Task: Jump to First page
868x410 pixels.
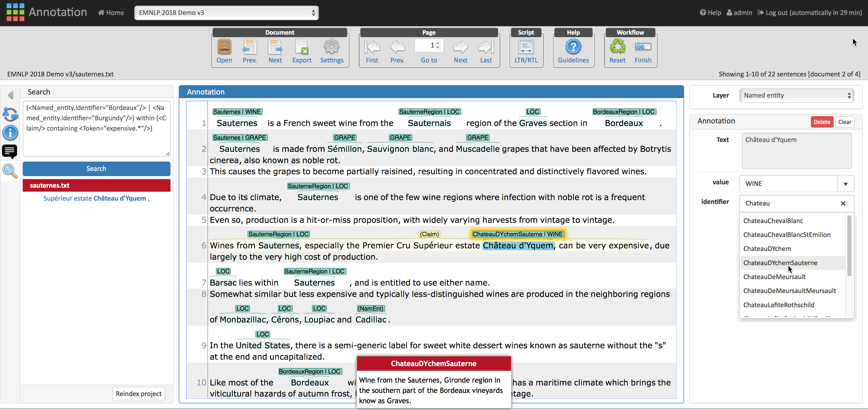Action: coord(372,51)
